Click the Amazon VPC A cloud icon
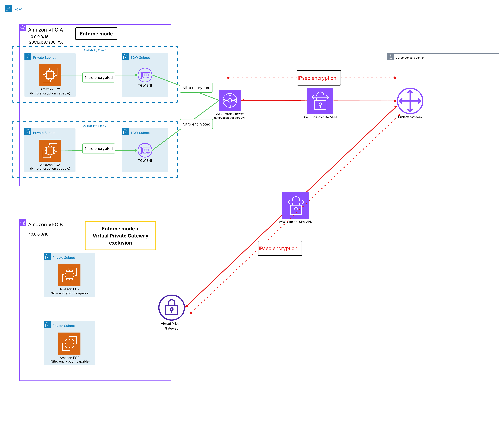Viewport: 504px width, 426px height. click(23, 28)
